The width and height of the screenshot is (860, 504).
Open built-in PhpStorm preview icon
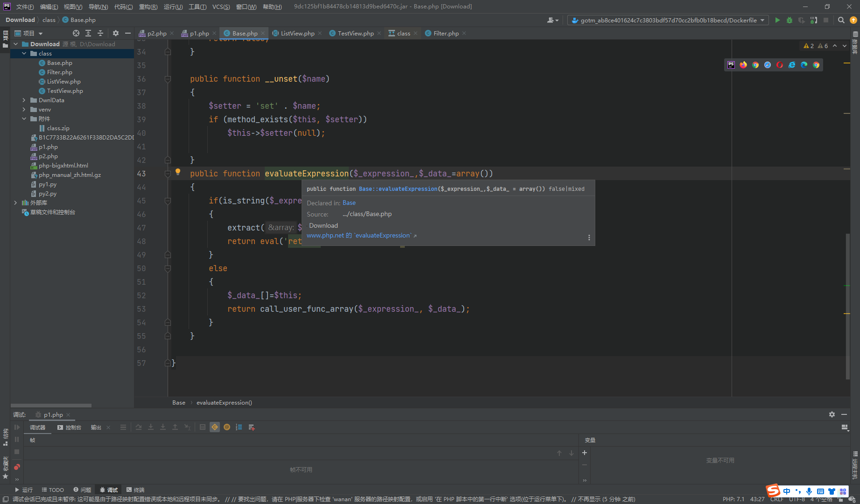pos(731,65)
